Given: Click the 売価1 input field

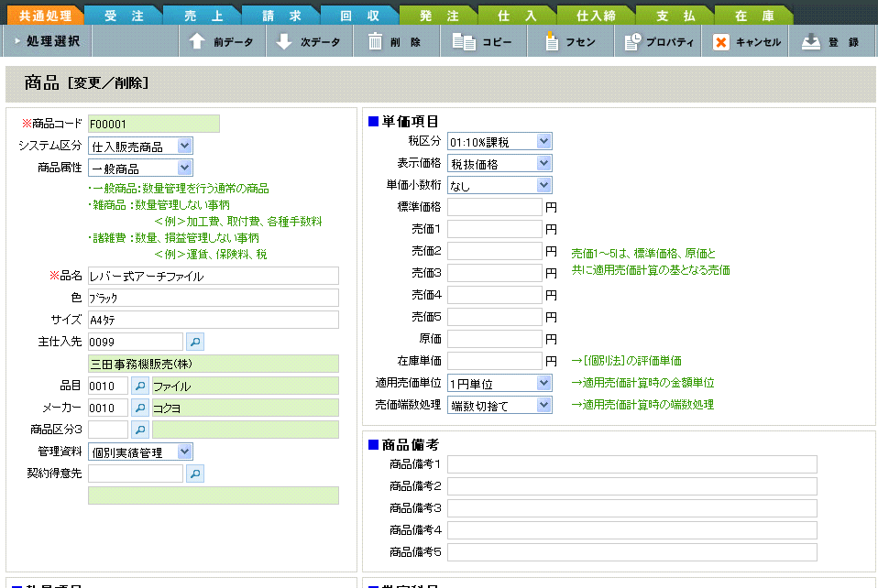Looking at the screenshot, I should [495, 229].
